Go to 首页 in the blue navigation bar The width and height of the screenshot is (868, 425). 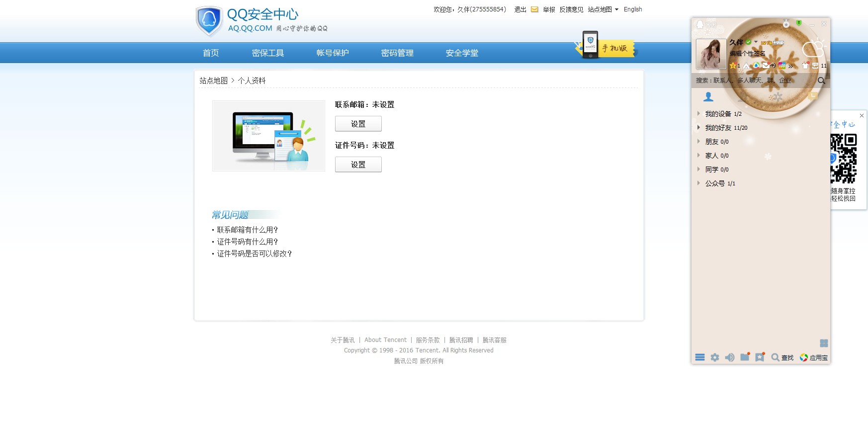coord(211,53)
